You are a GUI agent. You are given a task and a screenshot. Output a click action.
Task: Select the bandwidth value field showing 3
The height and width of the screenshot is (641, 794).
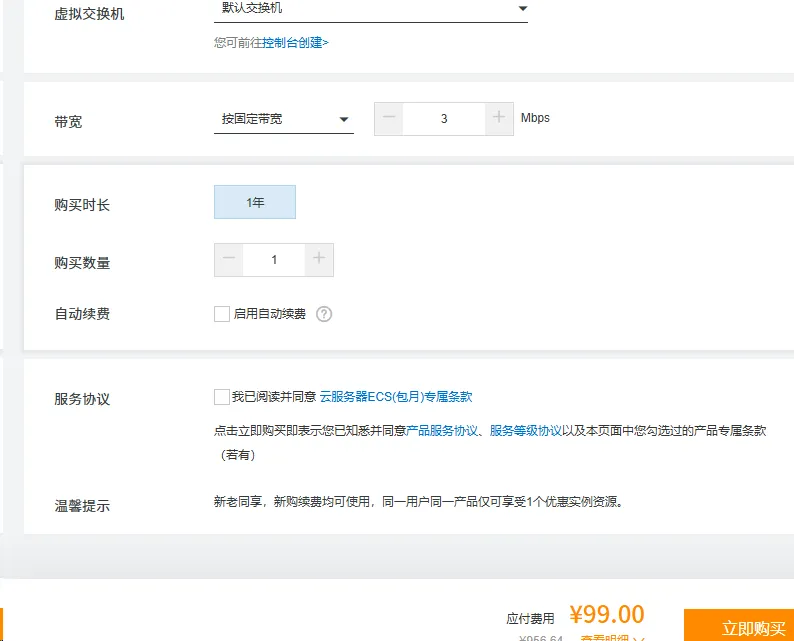point(444,119)
